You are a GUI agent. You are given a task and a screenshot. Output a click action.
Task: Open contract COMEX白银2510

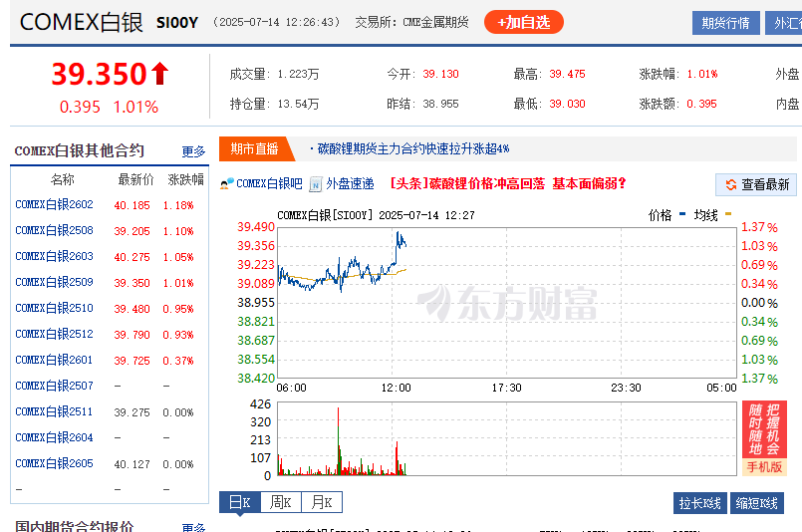pos(54,308)
